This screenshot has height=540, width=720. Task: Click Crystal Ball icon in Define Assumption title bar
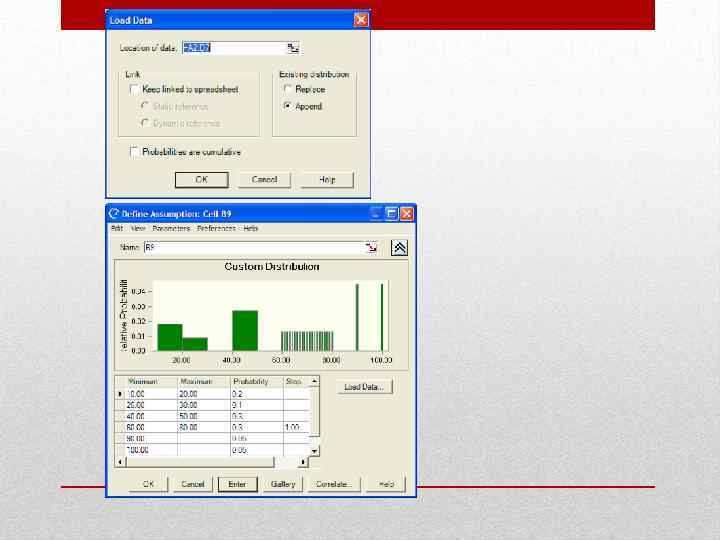(x=114, y=214)
